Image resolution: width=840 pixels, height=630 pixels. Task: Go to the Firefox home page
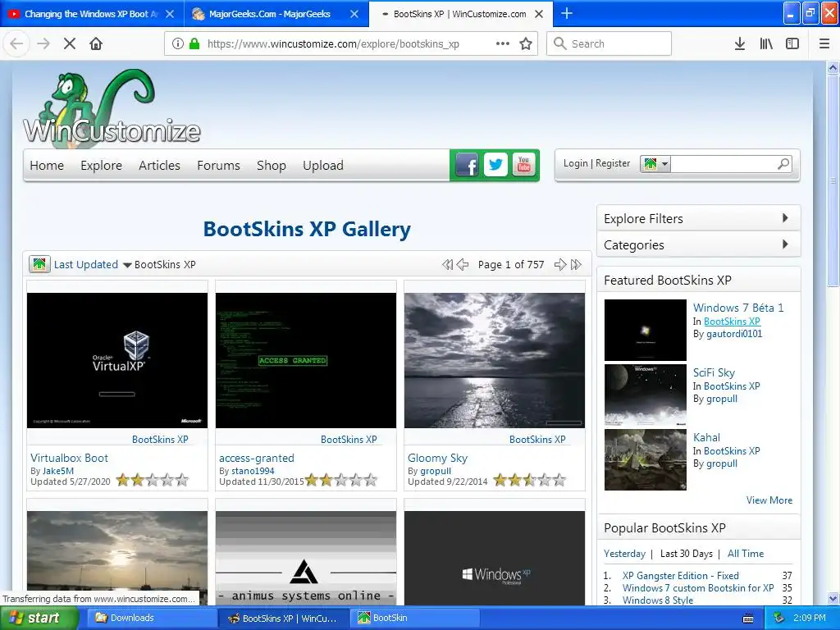pos(96,43)
